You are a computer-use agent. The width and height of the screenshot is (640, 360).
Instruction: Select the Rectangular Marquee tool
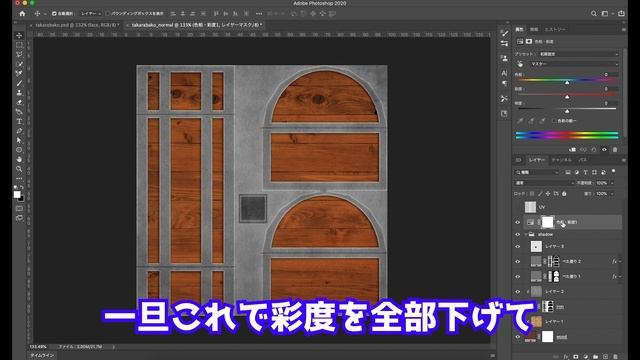click(x=19, y=45)
